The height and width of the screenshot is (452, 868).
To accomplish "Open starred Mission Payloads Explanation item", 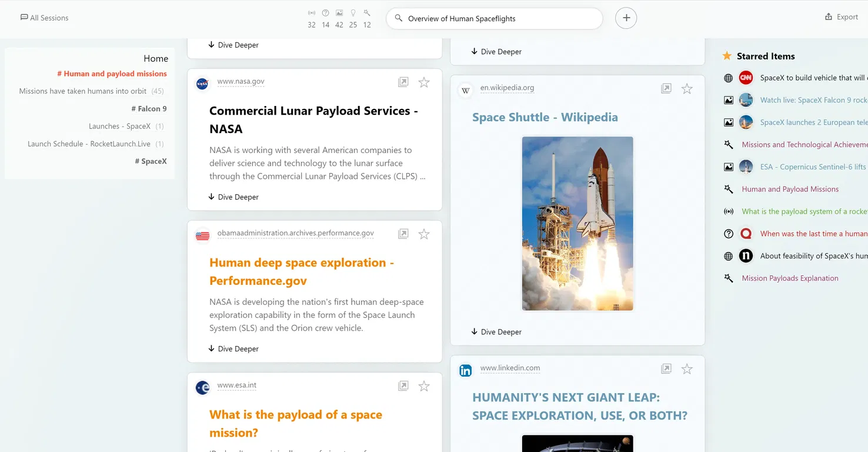I will click(790, 278).
